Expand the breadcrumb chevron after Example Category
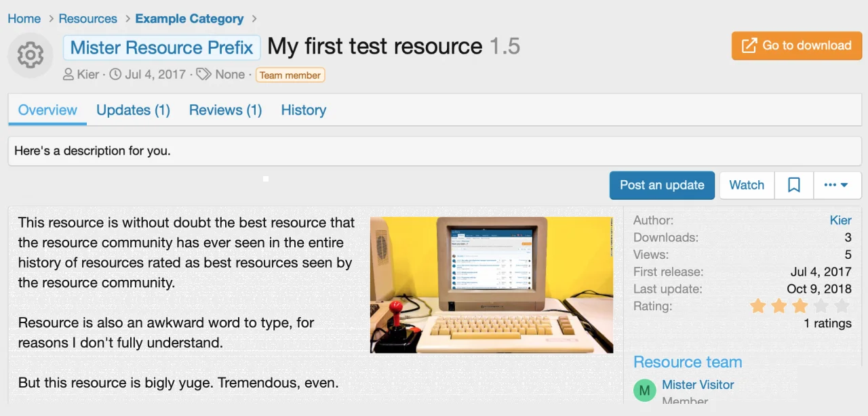This screenshot has height=416, width=868. (254, 19)
